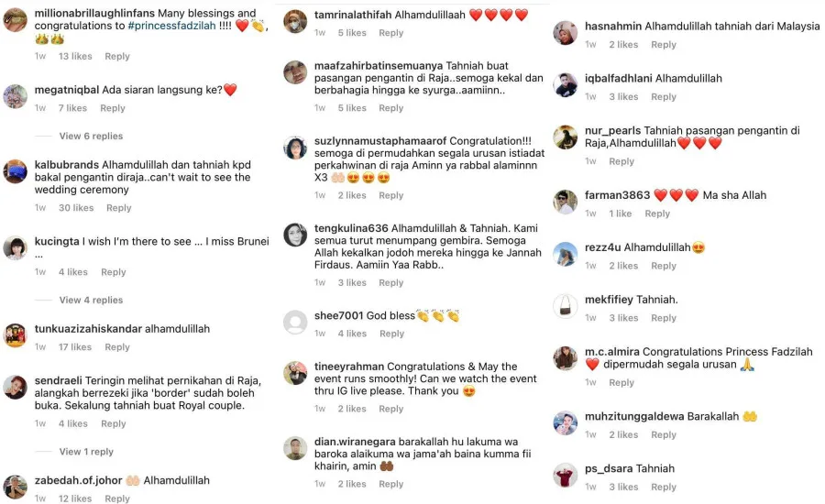The image size is (825, 504).
Task: Click megatniqbal's avatar
Action: (15, 96)
